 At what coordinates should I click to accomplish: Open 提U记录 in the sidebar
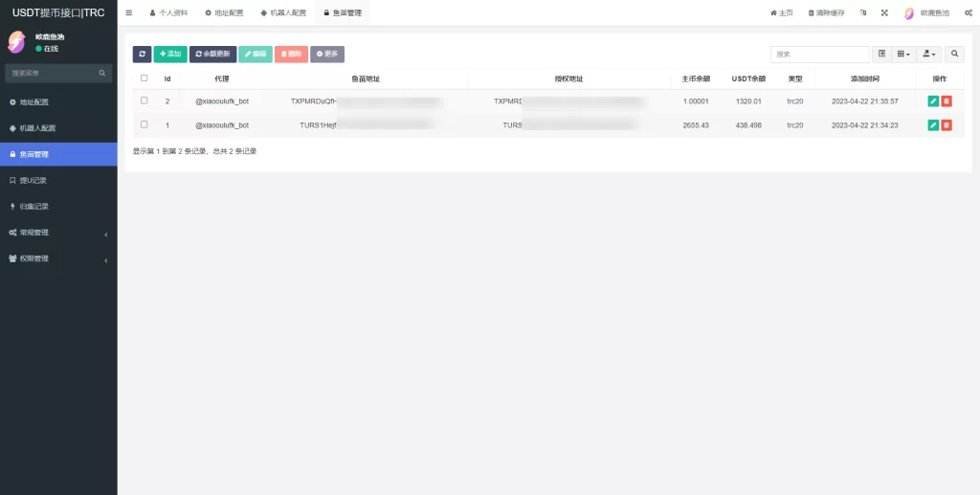tap(58, 180)
